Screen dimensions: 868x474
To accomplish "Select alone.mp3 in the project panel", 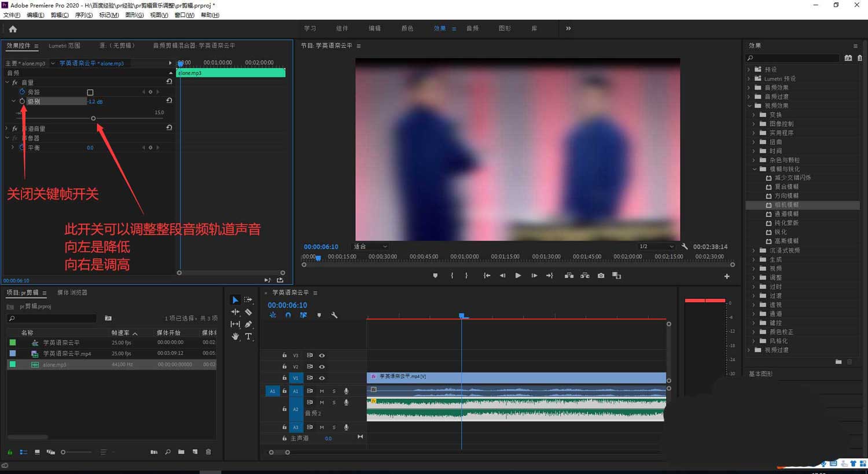I will pos(54,365).
